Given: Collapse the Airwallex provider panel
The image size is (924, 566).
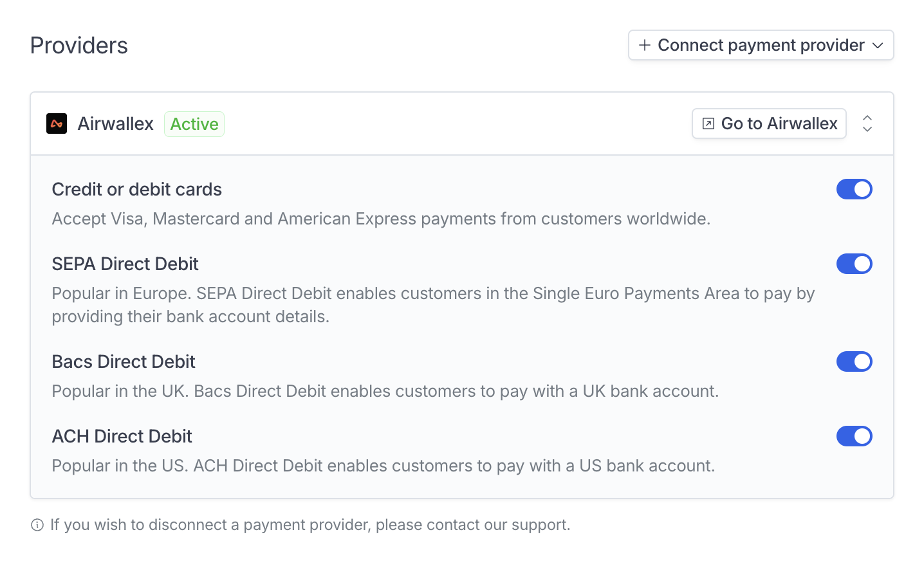Looking at the screenshot, I should [867, 123].
